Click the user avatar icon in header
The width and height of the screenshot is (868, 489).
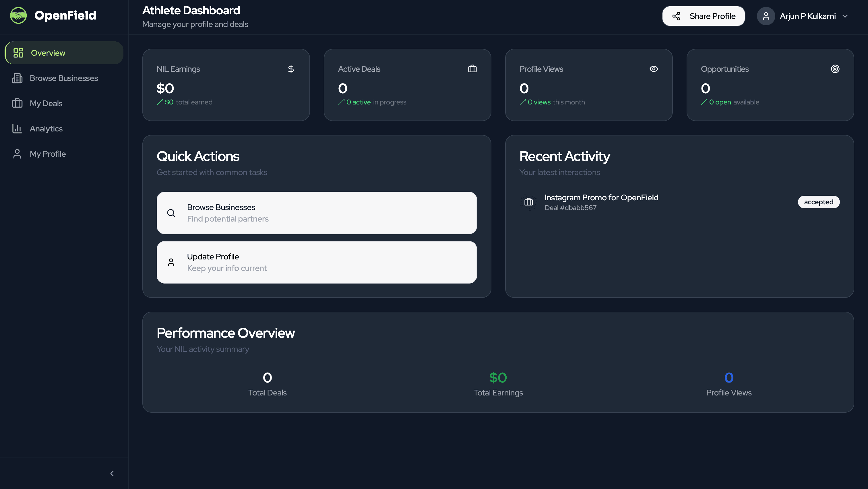point(766,16)
